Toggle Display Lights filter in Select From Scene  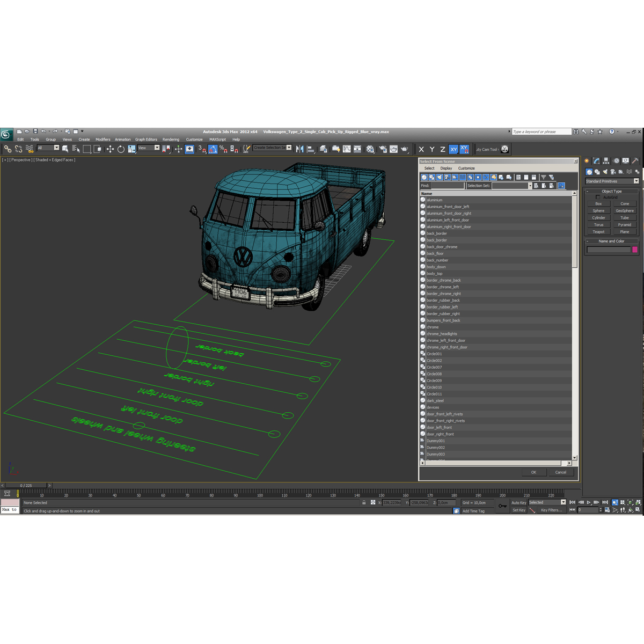coord(440,177)
